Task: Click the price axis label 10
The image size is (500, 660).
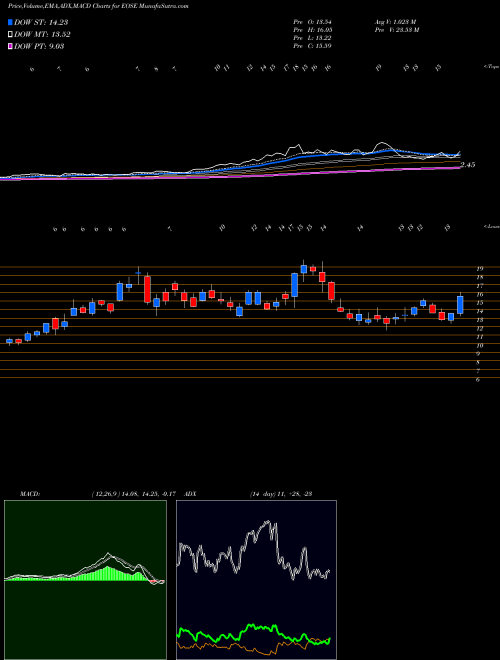Action: 479,346
